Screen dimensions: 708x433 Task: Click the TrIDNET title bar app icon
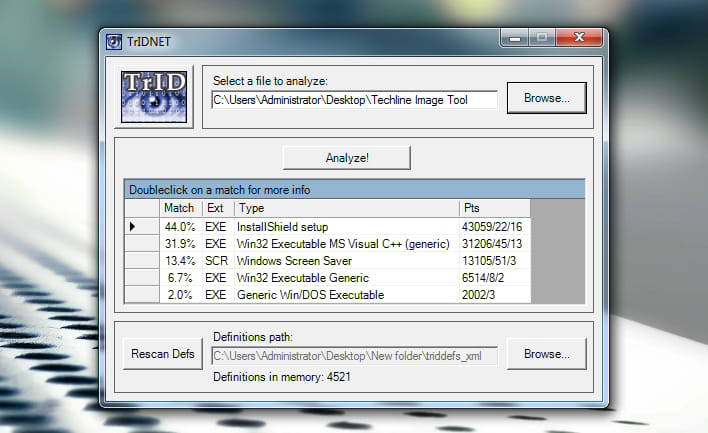click(x=114, y=42)
